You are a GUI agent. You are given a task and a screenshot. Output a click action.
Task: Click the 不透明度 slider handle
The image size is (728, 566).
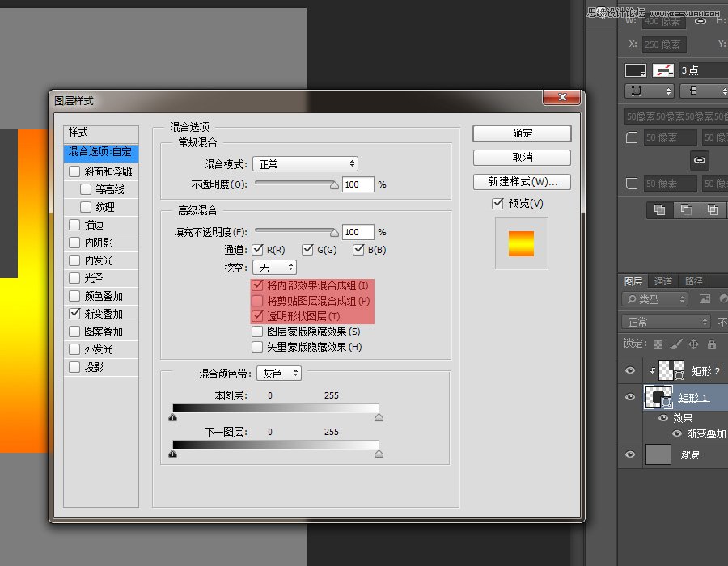coord(334,185)
